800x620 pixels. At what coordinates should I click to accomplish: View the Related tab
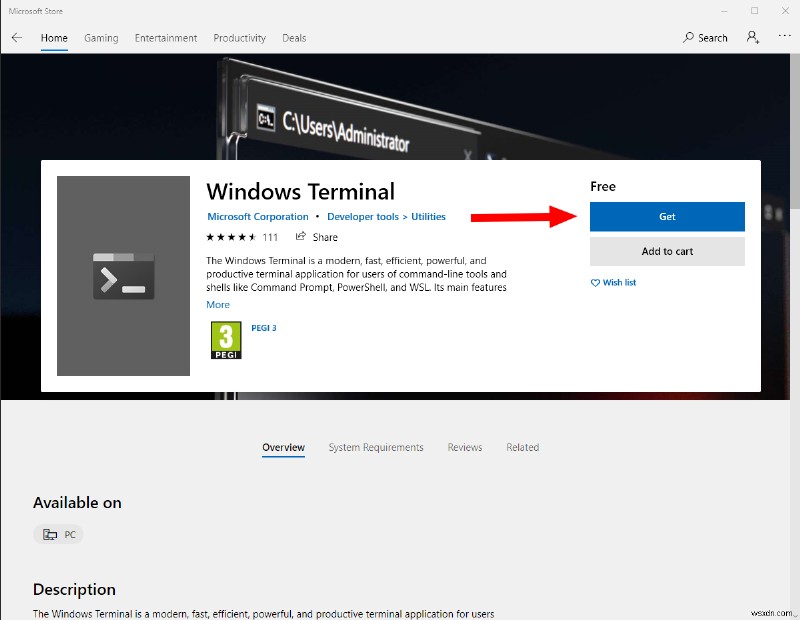[x=522, y=447]
